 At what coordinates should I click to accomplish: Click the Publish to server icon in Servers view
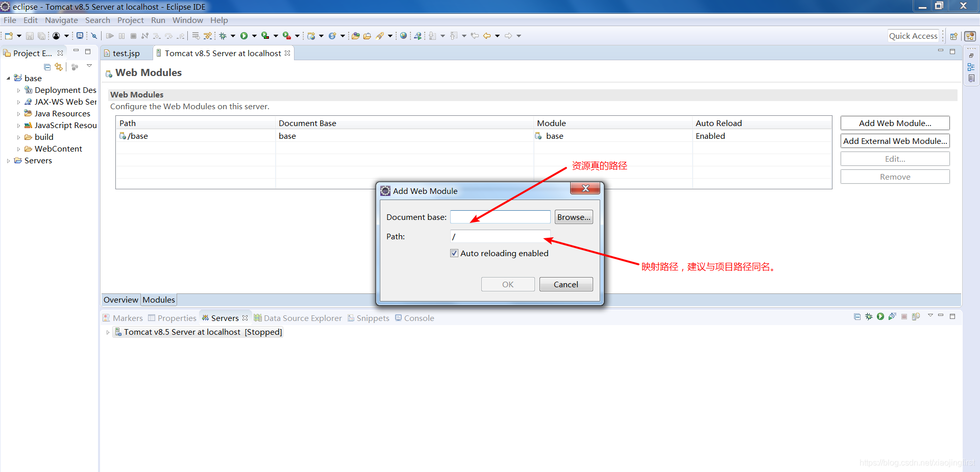pos(916,316)
